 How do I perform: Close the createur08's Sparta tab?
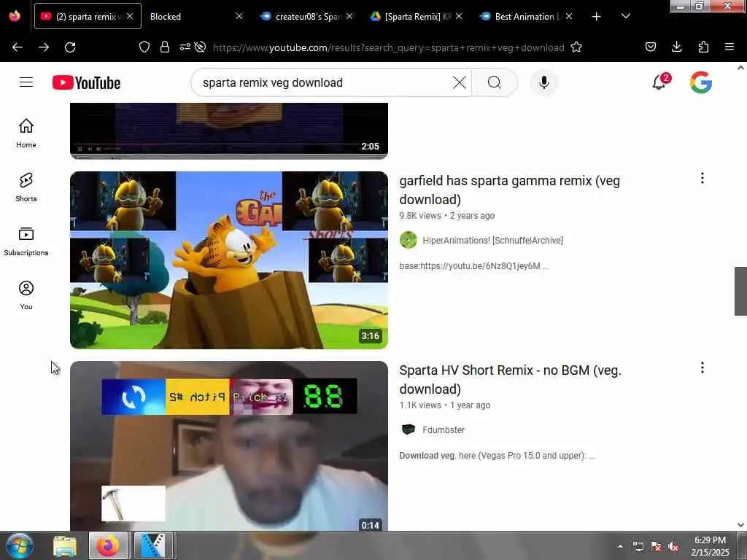pos(349,16)
